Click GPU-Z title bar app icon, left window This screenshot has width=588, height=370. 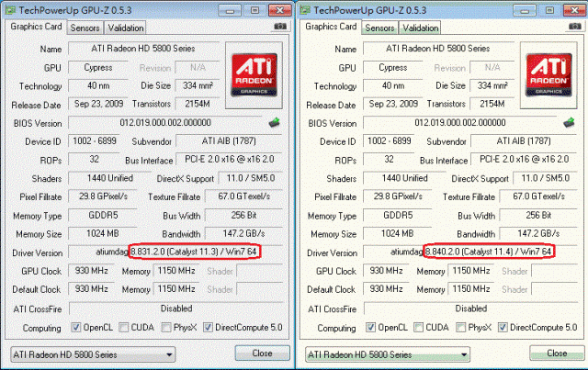coord(10,10)
